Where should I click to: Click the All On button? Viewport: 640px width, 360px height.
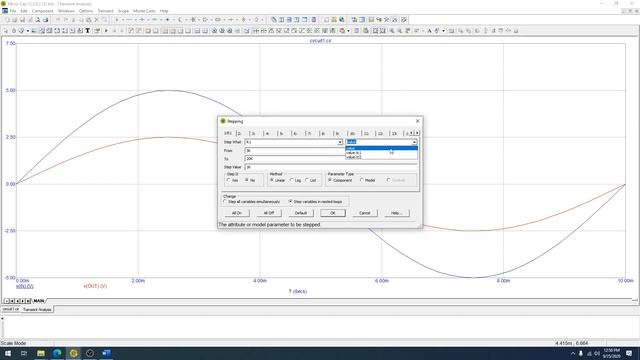click(x=237, y=213)
